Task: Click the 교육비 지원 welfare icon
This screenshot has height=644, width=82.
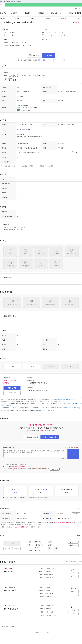Action: [56, 252]
